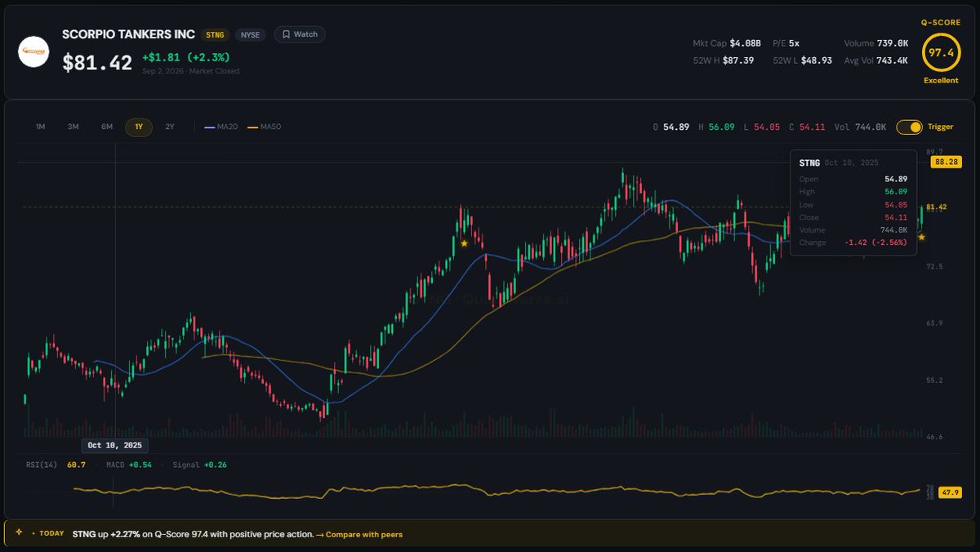Viewport: 980px width, 552px height.
Task: Click the Signal +0.26 indicator
Action: 199,465
